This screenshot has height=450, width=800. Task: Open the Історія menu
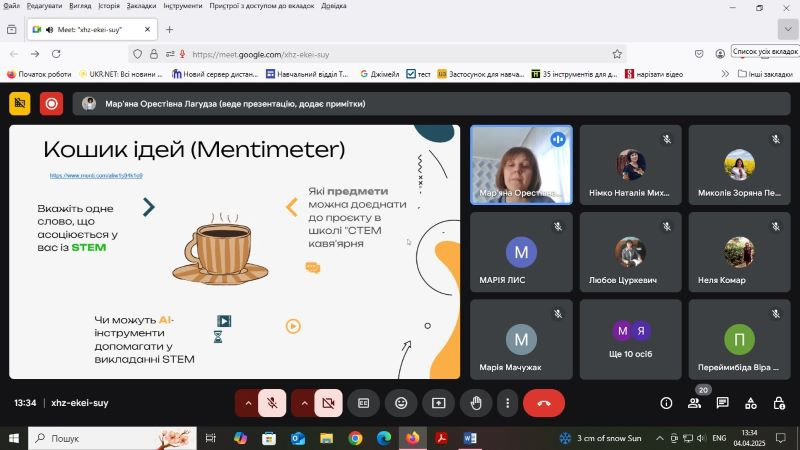pos(109,6)
